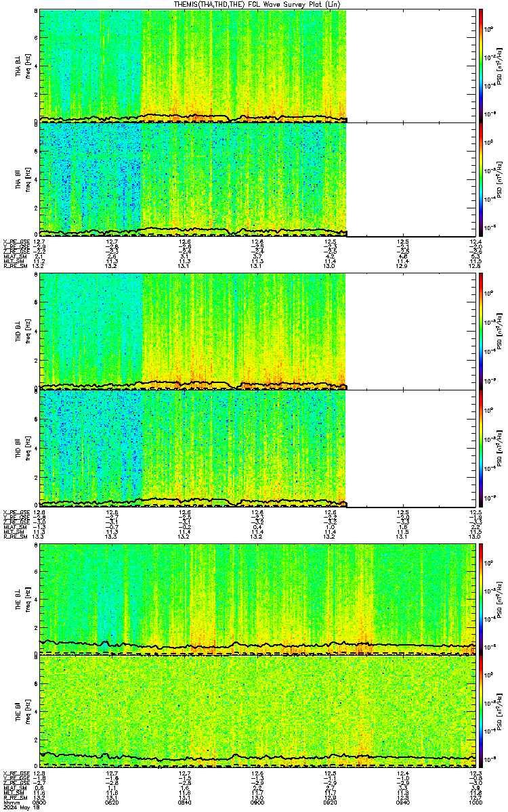Screen dimensions: 508x812
Task: Click the THE B-perpendicular spectrogram panel
Action: (x=257, y=599)
